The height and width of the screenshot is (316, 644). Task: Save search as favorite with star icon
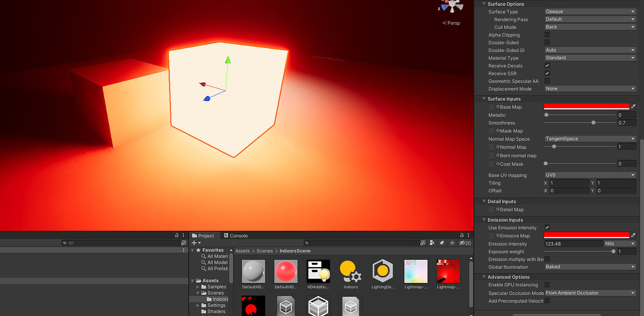452,243
